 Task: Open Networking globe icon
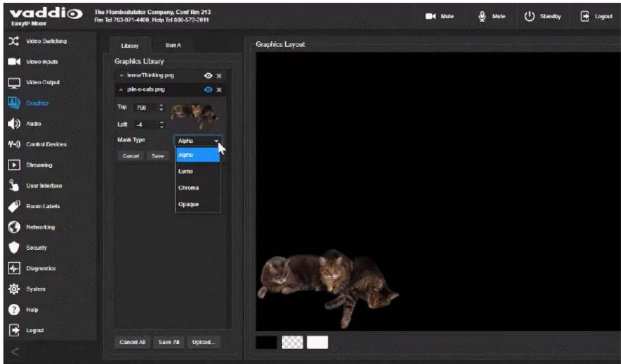14,227
